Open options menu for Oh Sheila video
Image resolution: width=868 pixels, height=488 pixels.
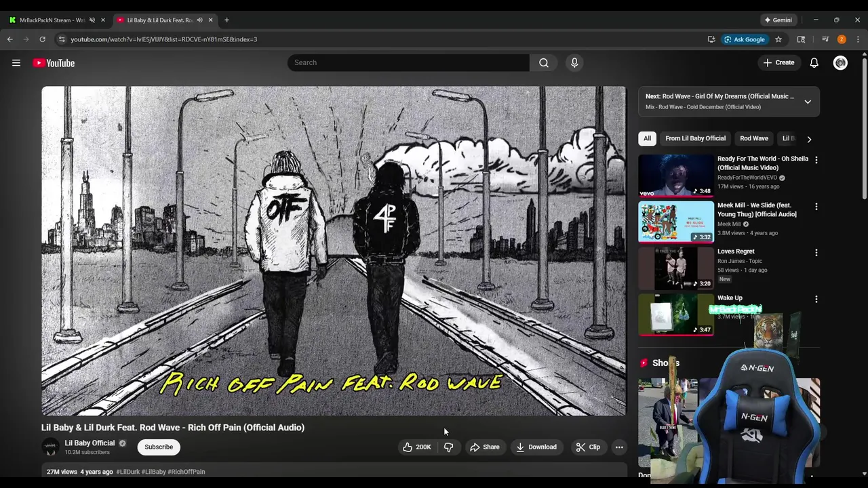pos(816,160)
